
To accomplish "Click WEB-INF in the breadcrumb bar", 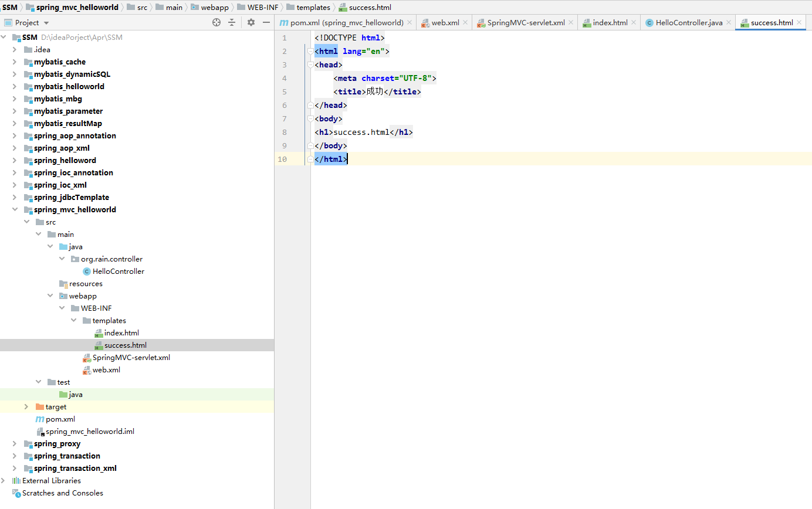I will 258,8.
